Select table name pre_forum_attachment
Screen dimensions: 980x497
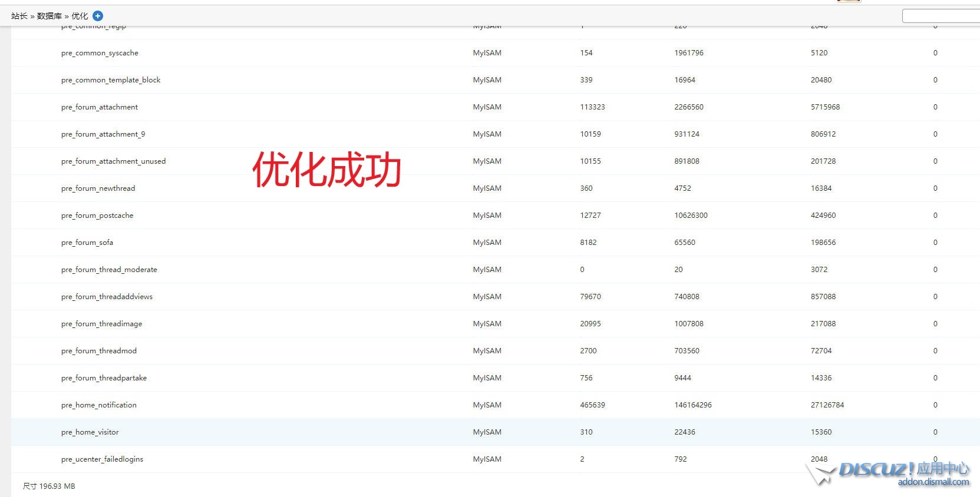click(x=100, y=107)
